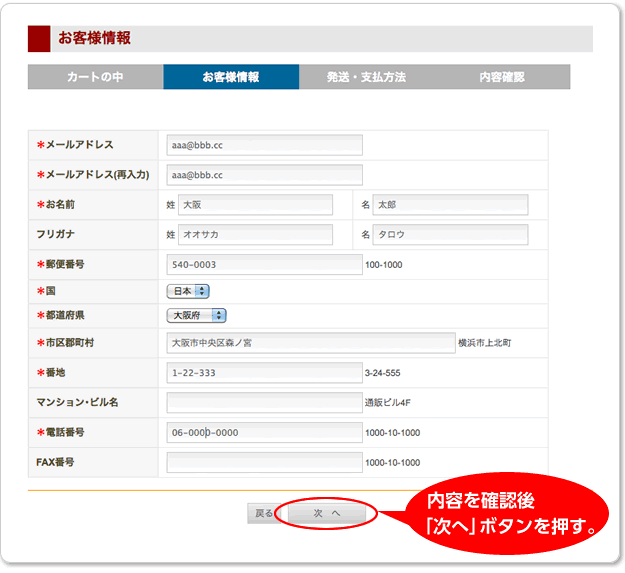The height and width of the screenshot is (573, 625).
Task: Edit the 姓 name field containing 大阪
Action: (256, 205)
